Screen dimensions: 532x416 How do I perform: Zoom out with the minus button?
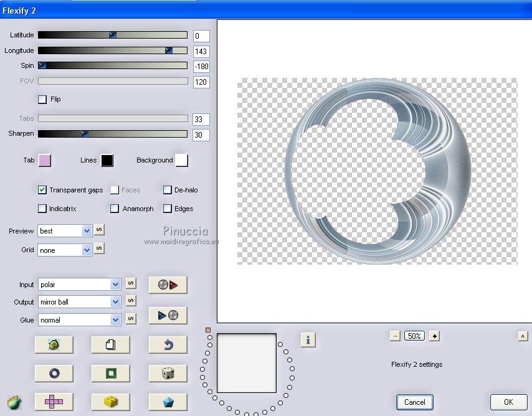tap(395, 336)
